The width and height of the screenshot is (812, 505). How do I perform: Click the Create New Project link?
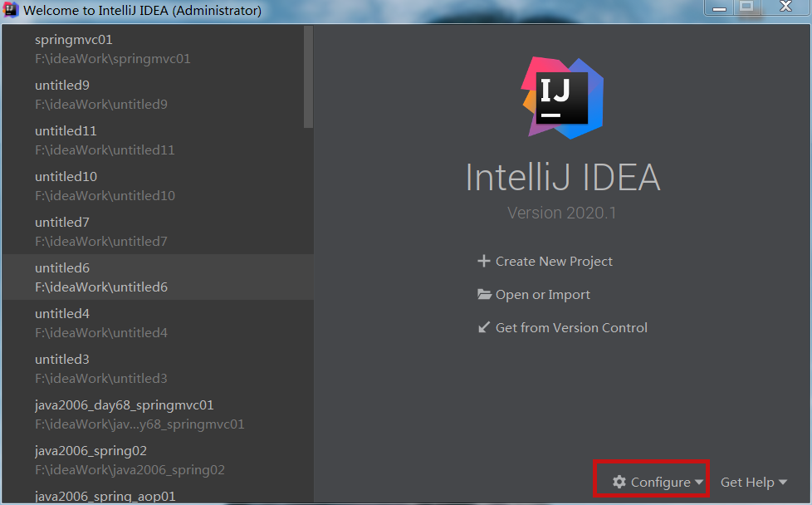(554, 261)
